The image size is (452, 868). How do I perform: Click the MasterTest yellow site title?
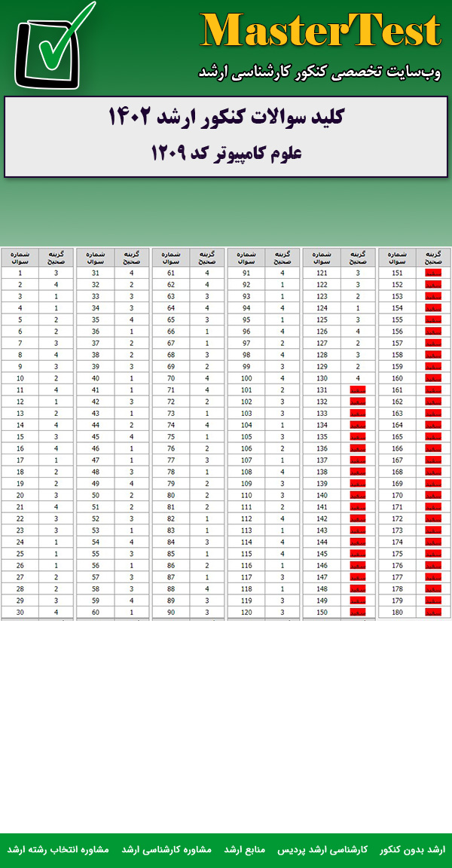click(320, 32)
